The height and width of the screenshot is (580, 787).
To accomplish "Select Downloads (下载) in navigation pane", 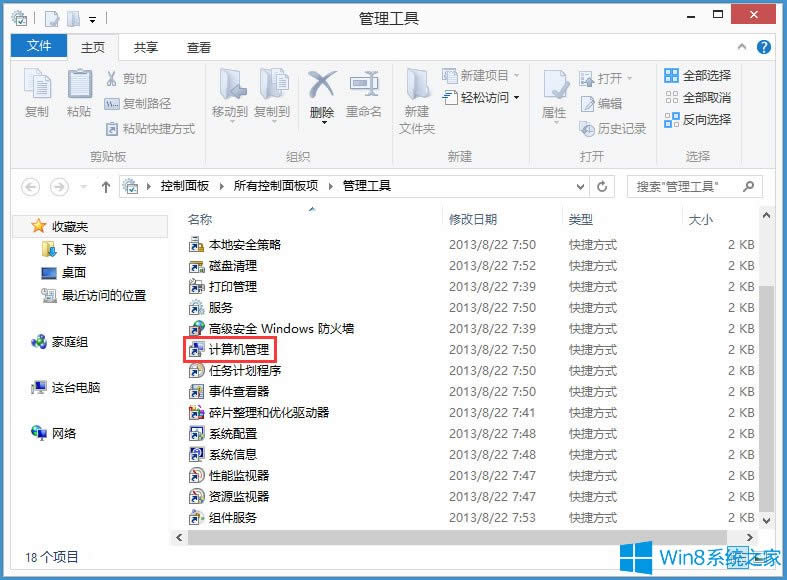I will [64, 249].
